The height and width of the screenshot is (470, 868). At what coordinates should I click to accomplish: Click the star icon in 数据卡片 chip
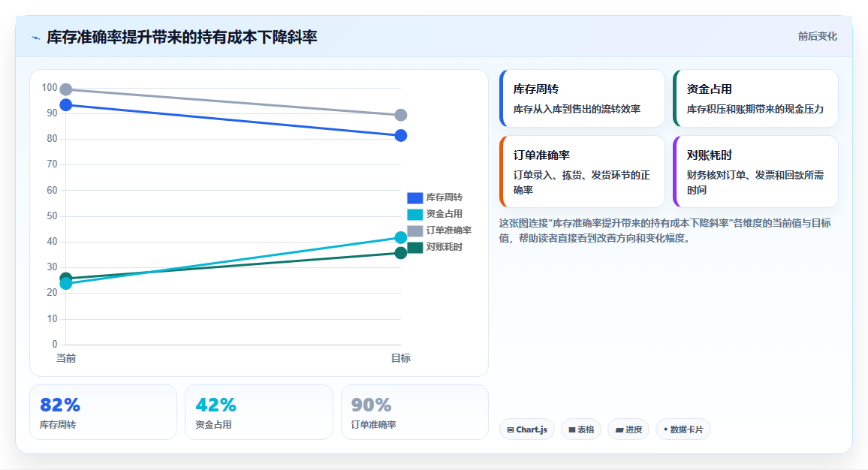coord(665,429)
